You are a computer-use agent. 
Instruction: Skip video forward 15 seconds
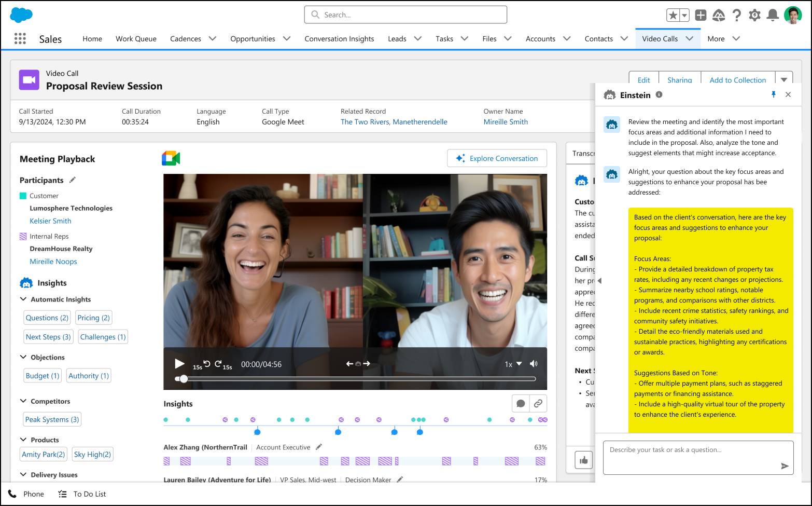click(x=223, y=365)
